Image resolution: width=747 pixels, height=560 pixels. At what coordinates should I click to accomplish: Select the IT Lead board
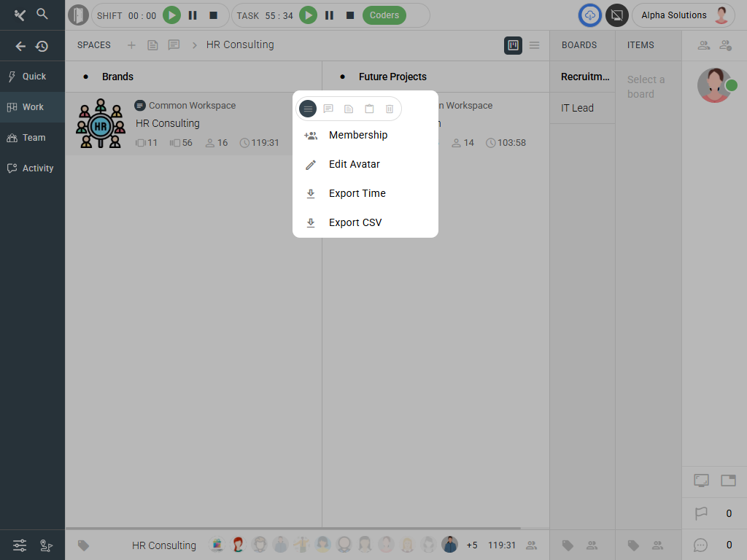[x=577, y=108]
